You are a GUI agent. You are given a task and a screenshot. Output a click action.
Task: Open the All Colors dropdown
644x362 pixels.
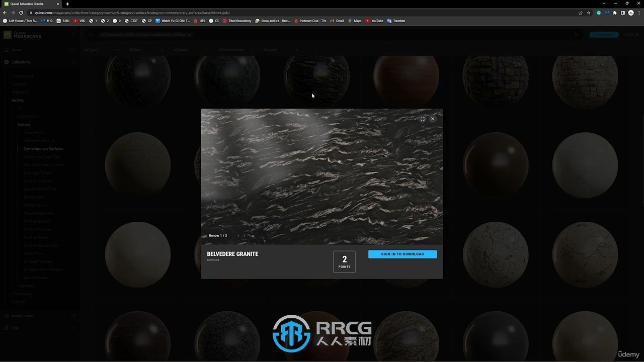[280, 50]
